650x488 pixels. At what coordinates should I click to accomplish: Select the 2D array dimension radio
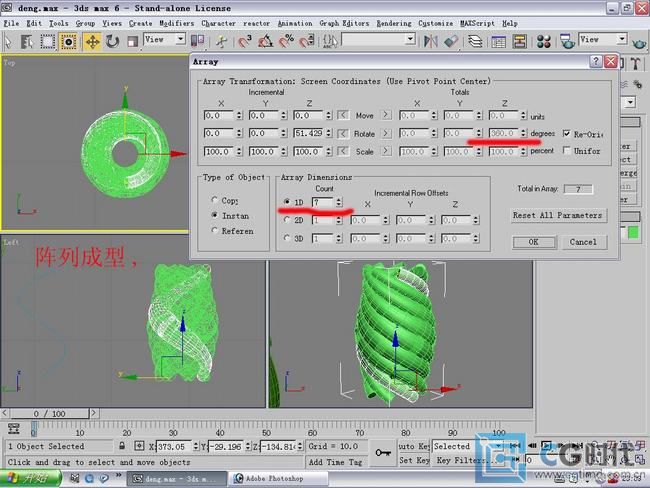coord(287,220)
